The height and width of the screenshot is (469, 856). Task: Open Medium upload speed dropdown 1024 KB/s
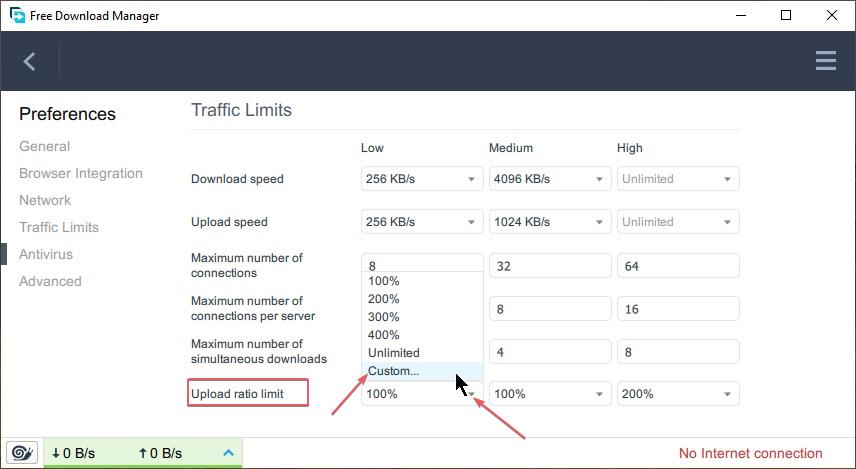click(550, 222)
